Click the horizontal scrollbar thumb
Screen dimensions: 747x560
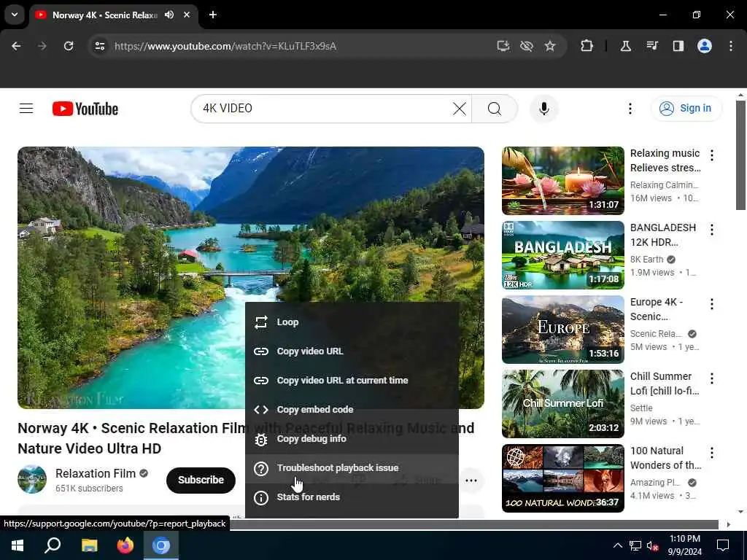pos(474,524)
